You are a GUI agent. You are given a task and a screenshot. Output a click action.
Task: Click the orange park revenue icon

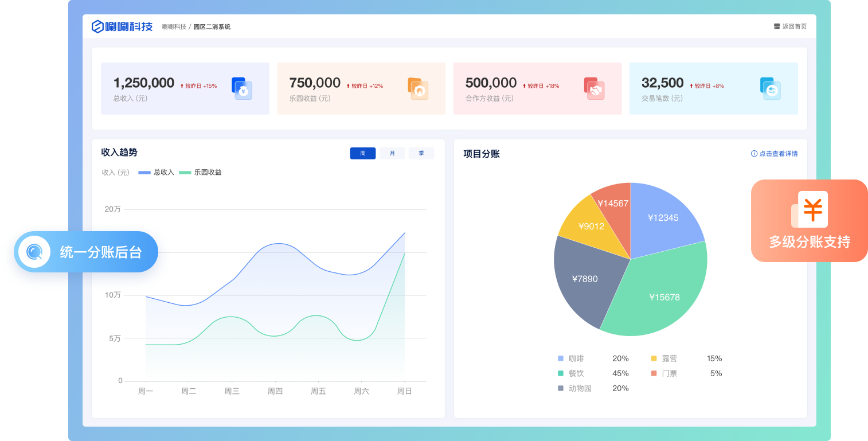click(418, 88)
